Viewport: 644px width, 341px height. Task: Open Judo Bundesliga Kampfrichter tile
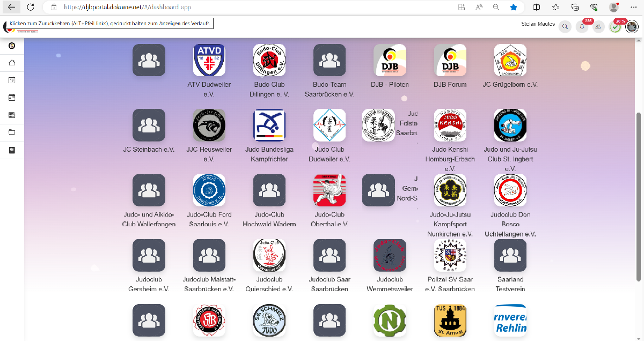269,125
